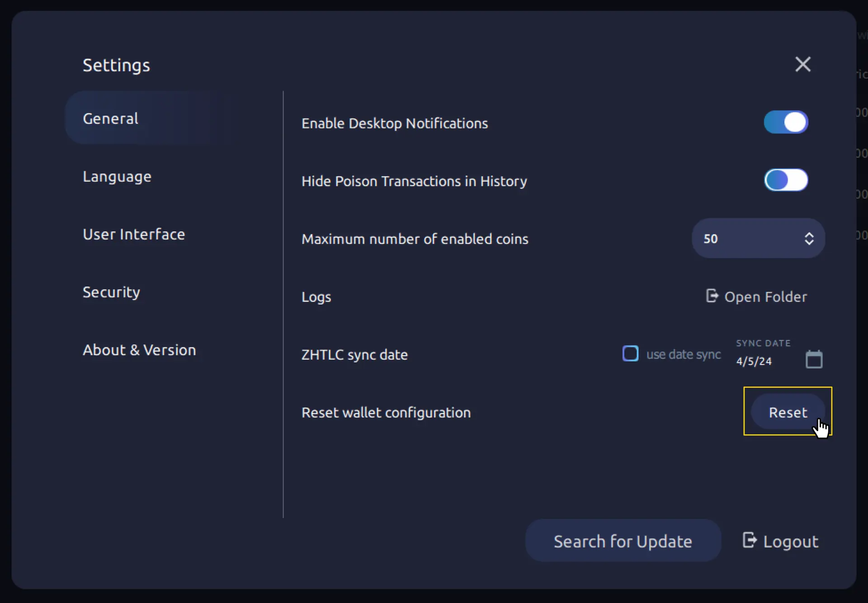The width and height of the screenshot is (868, 603).
Task: Open the enabled coins value selector
Action: [x=758, y=238]
